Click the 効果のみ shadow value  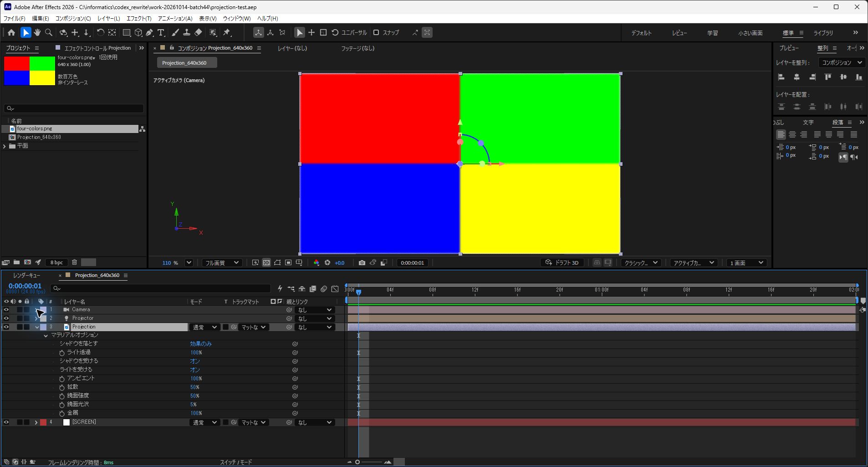[201, 344]
